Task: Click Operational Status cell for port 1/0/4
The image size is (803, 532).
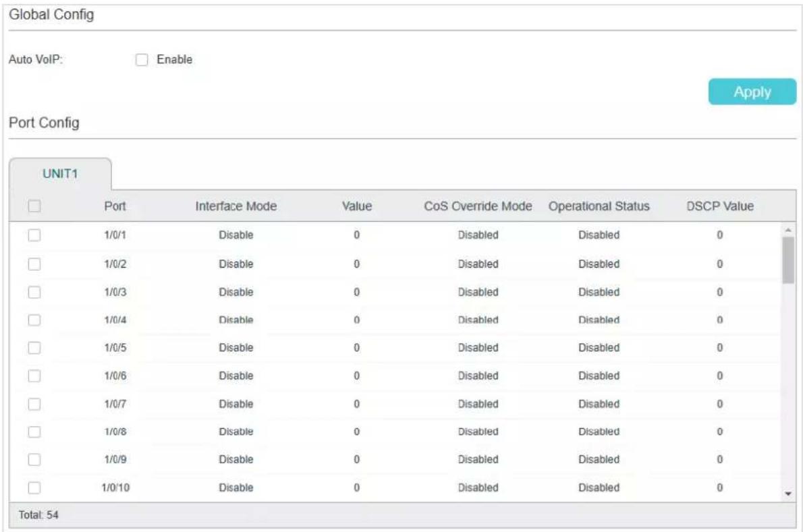Action: pos(599,320)
